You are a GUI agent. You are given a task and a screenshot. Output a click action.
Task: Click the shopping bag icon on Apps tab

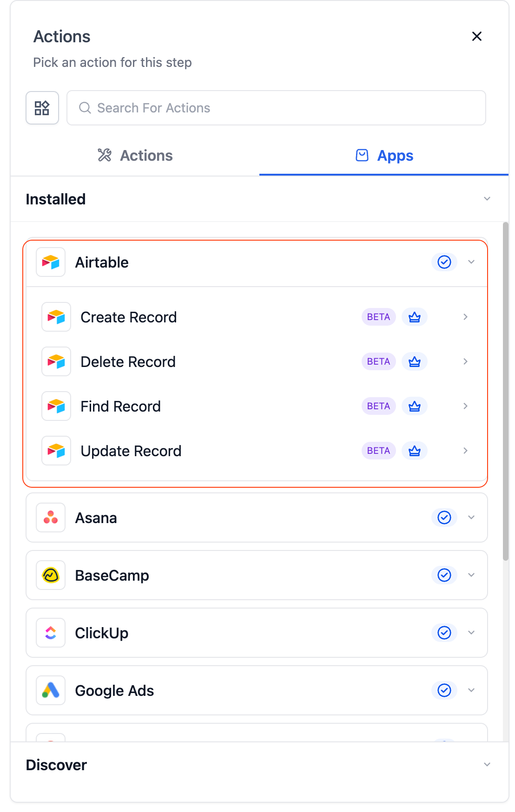tap(362, 155)
